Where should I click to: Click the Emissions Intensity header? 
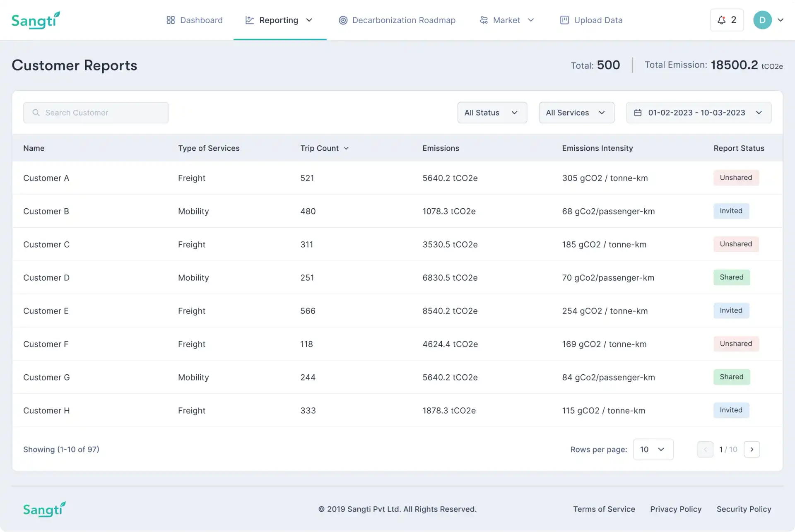[597, 148]
